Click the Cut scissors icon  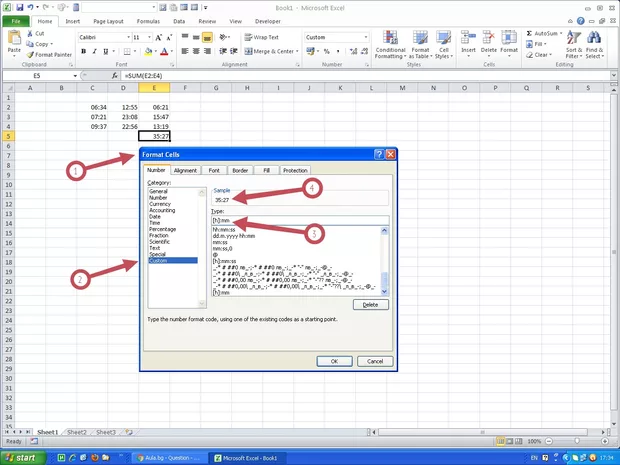29,33
